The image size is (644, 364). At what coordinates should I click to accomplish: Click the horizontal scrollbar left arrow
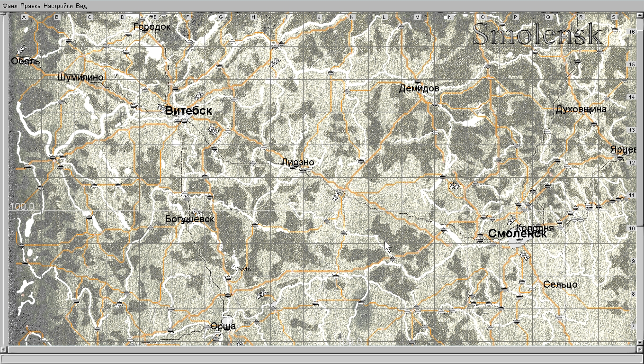click(x=3, y=350)
